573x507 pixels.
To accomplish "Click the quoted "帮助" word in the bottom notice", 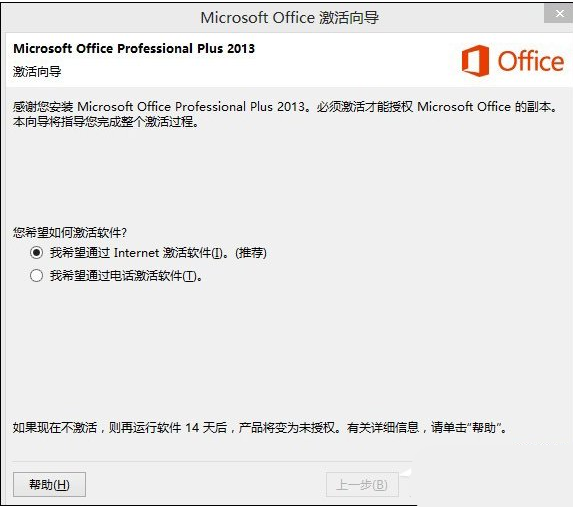I will click(x=483, y=427).
